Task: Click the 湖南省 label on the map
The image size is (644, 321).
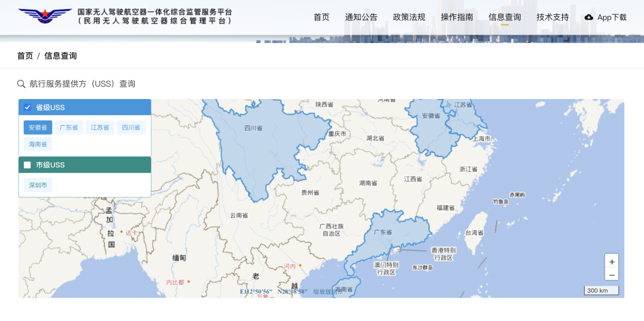Action: point(368,183)
